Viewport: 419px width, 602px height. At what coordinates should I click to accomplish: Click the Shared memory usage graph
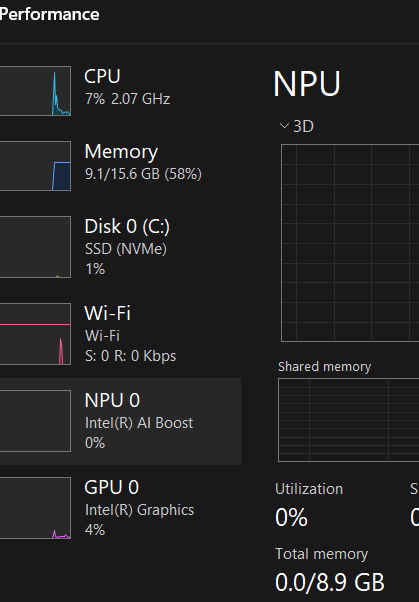click(348, 420)
